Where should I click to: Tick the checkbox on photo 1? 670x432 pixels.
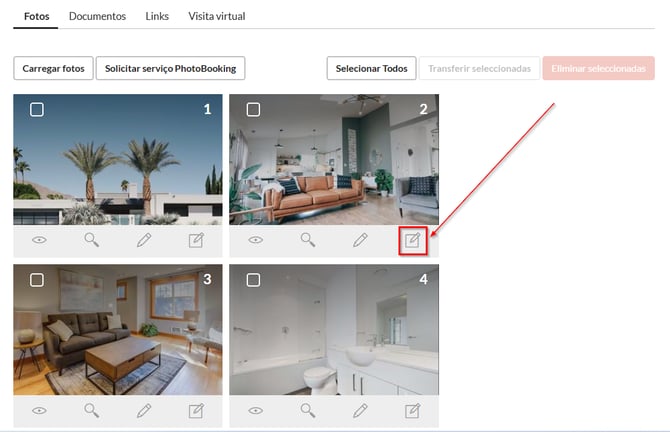coord(37,109)
